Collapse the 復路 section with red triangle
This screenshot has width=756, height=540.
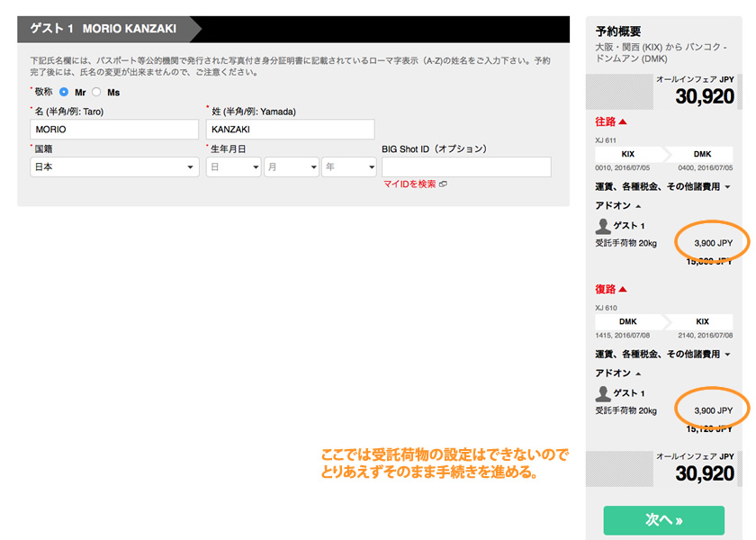click(x=610, y=289)
